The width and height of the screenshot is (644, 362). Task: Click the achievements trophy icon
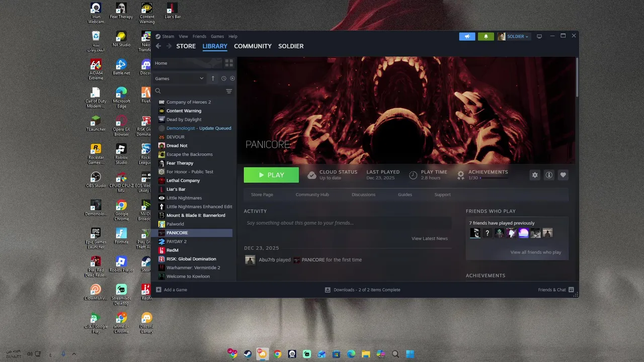(461, 175)
